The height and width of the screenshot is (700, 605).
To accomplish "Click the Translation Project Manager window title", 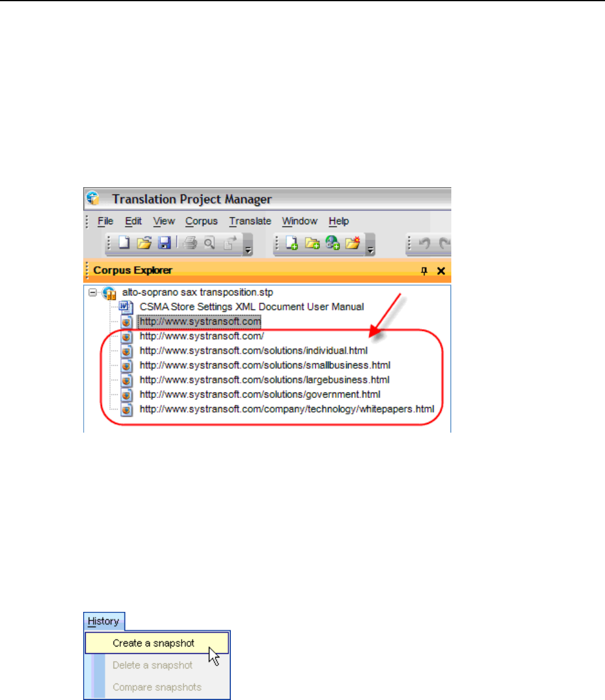I will [191, 199].
